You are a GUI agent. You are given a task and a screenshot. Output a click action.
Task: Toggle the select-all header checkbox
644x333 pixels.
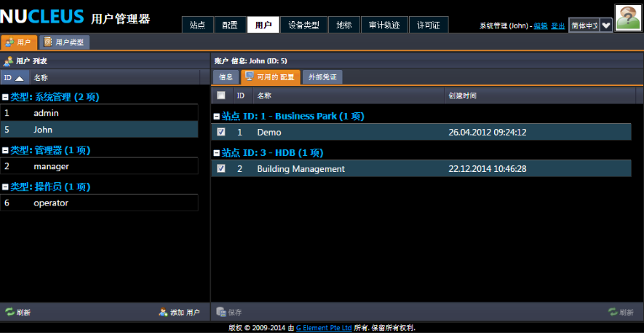(221, 95)
